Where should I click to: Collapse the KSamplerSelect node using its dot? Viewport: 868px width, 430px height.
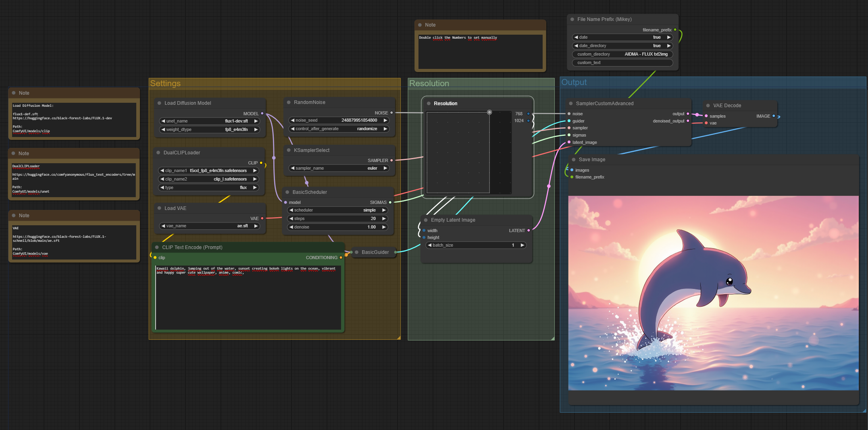pos(289,150)
